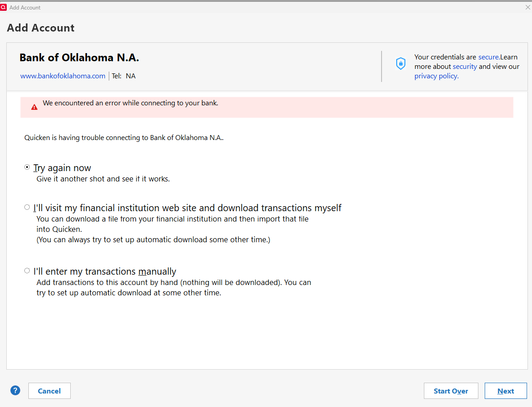Click the 'Give it another shot' description

tap(103, 179)
